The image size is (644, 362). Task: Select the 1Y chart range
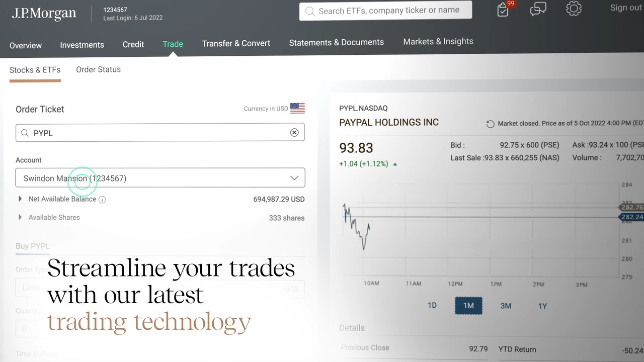pos(542,306)
